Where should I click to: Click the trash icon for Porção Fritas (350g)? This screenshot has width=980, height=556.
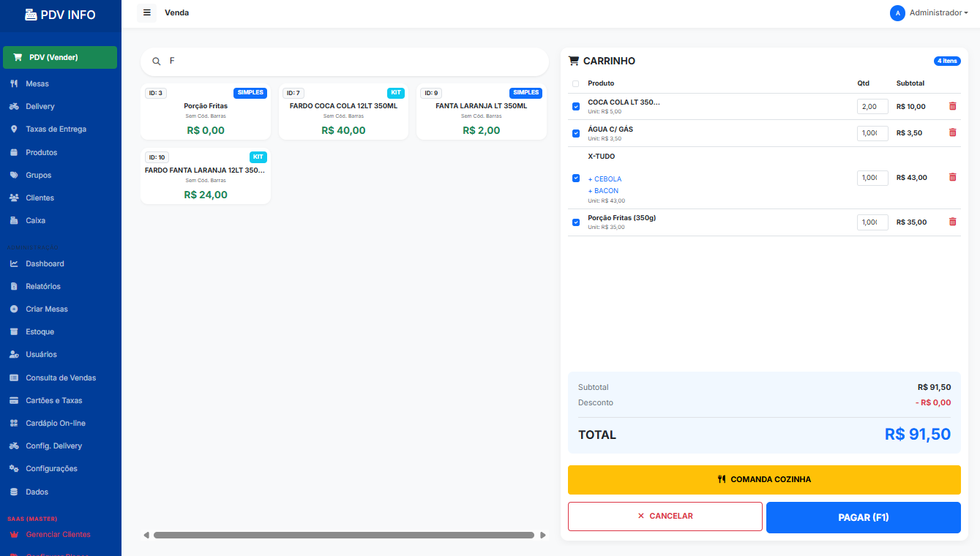point(952,222)
